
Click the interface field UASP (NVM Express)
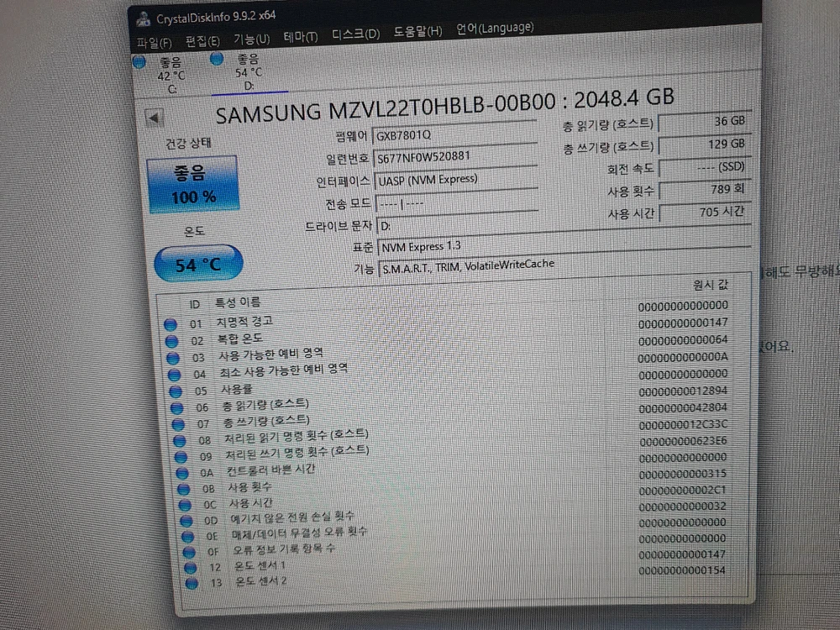tap(456, 180)
